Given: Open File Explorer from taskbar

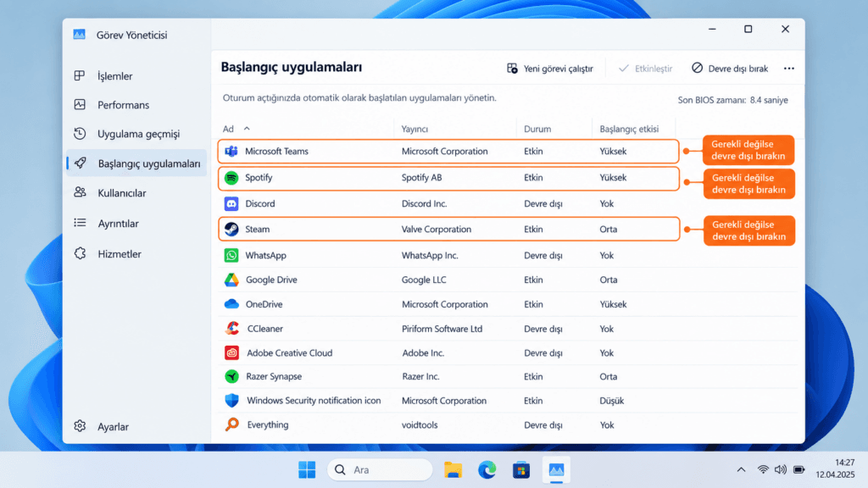Looking at the screenshot, I should tap(453, 469).
